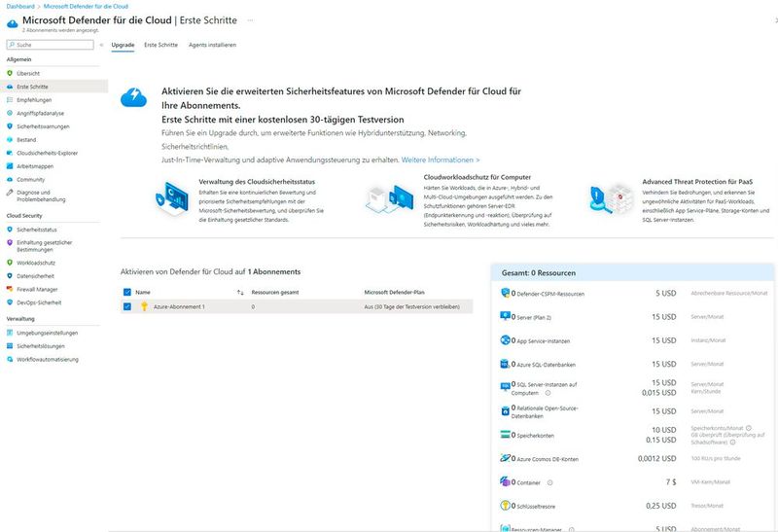Image resolution: width=778 pixels, height=532 pixels.
Task: Click the Workflowautomatisierung icon
Action: pyautogui.click(x=10, y=359)
